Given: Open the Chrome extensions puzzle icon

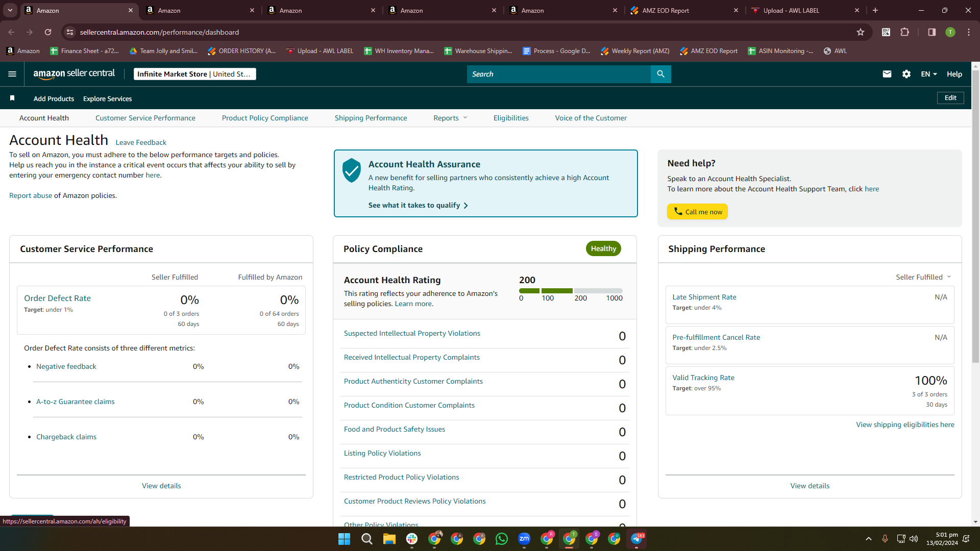Looking at the screenshot, I should [x=905, y=32].
